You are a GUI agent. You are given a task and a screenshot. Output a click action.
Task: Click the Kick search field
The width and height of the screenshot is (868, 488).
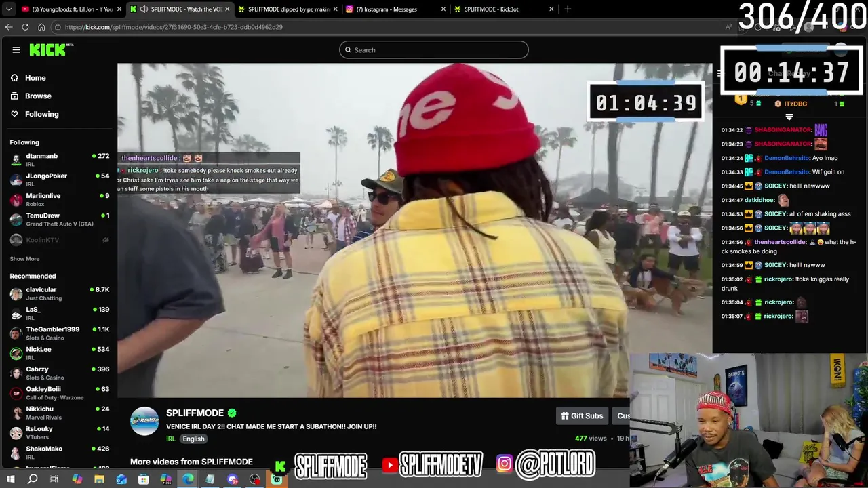[x=434, y=49]
